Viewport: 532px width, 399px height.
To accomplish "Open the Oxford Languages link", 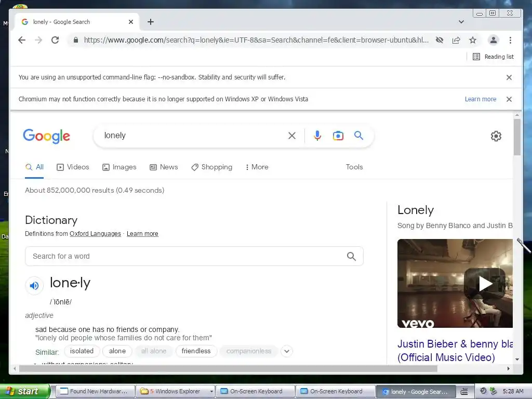I will [95, 234].
